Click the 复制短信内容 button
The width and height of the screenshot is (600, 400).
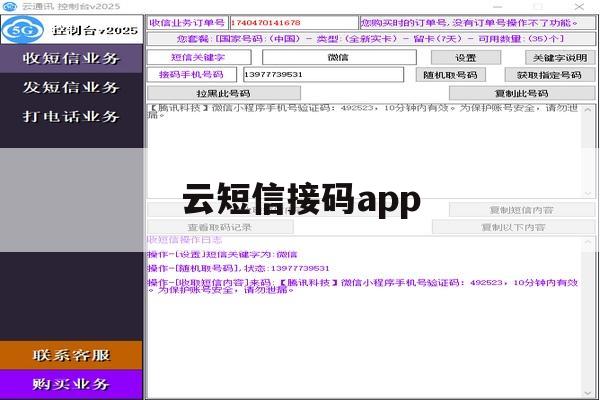tap(522, 210)
